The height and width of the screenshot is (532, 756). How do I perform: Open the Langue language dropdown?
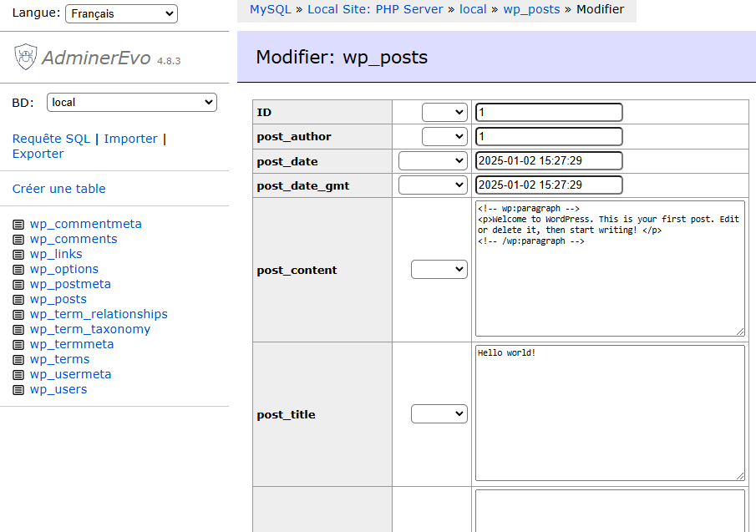pos(121,13)
